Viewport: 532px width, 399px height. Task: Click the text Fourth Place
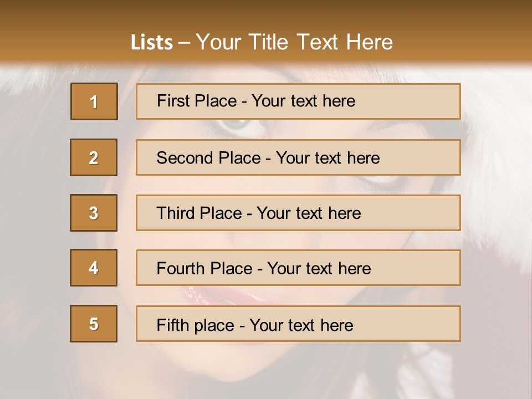204,268
